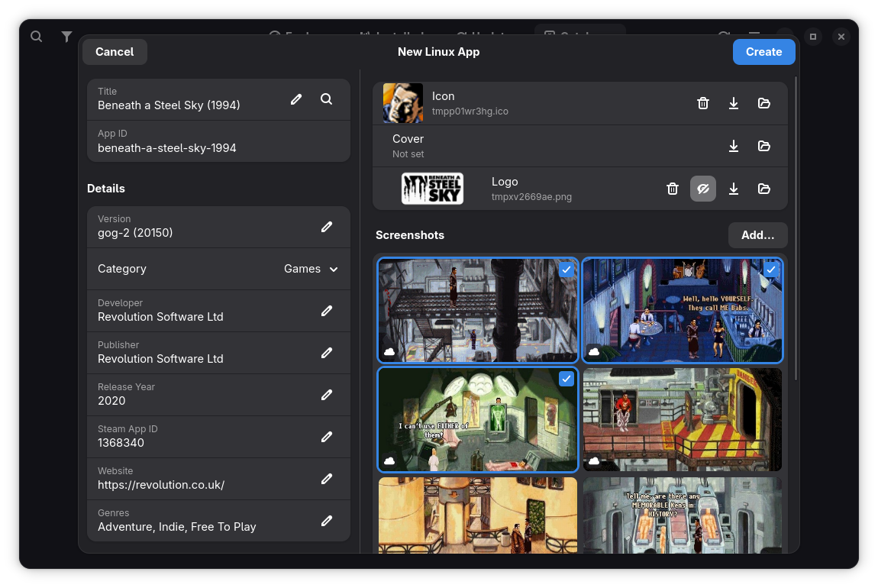Toggle the Logo hidden-eye button

[x=703, y=189]
